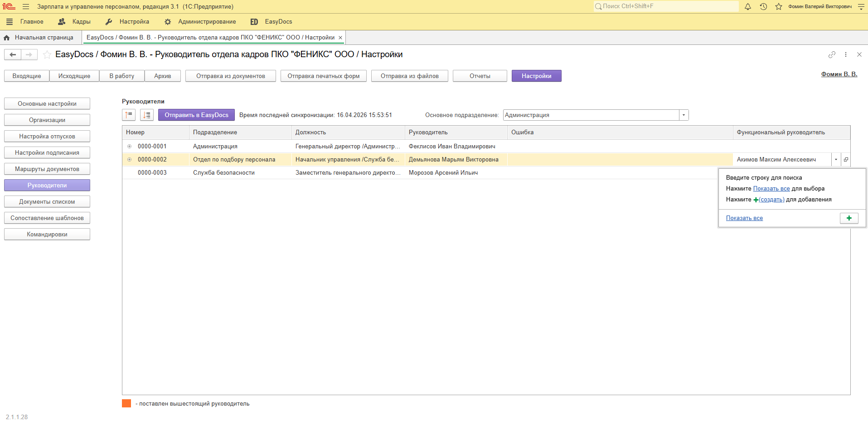Click the Показать все link at popup bottom

coord(744,218)
